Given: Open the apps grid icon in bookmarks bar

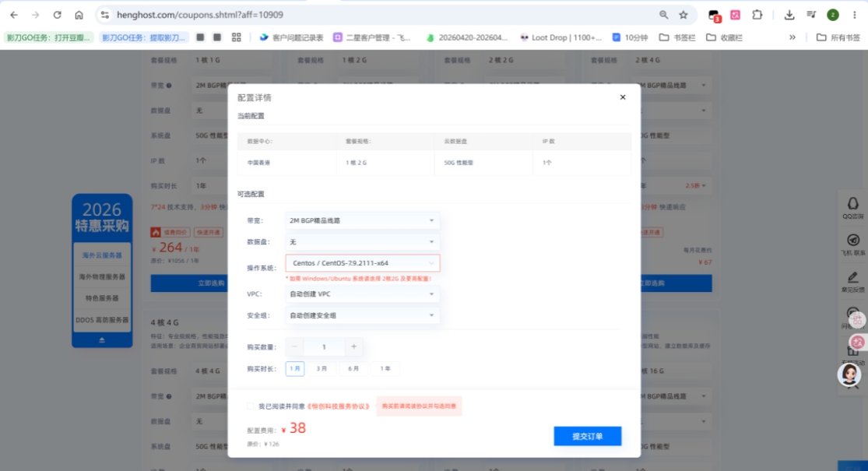Looking at the screenshot, I should pyautogui.click(x=237, y=37).
